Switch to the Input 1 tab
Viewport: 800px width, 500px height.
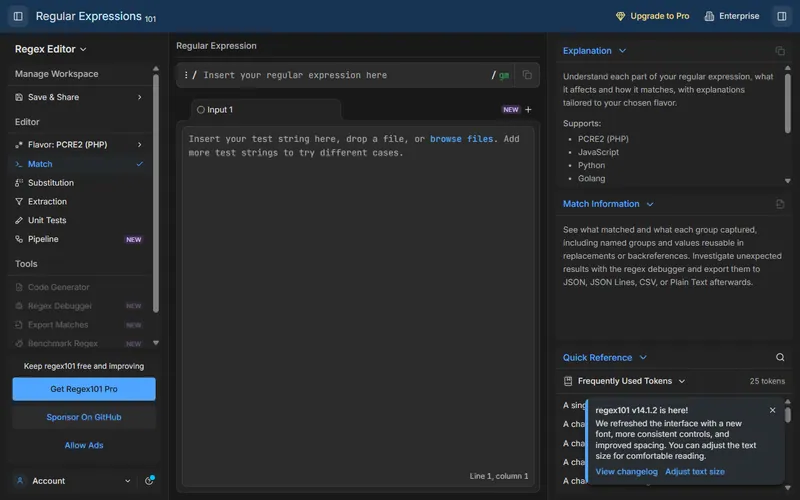tap(266, 110)
